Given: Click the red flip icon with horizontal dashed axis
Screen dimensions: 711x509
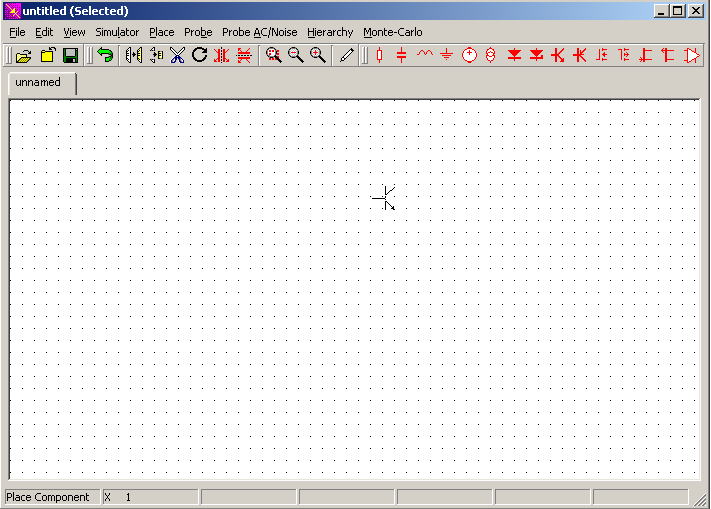Looking at the screenshot, I should click(x=244, y=55).
